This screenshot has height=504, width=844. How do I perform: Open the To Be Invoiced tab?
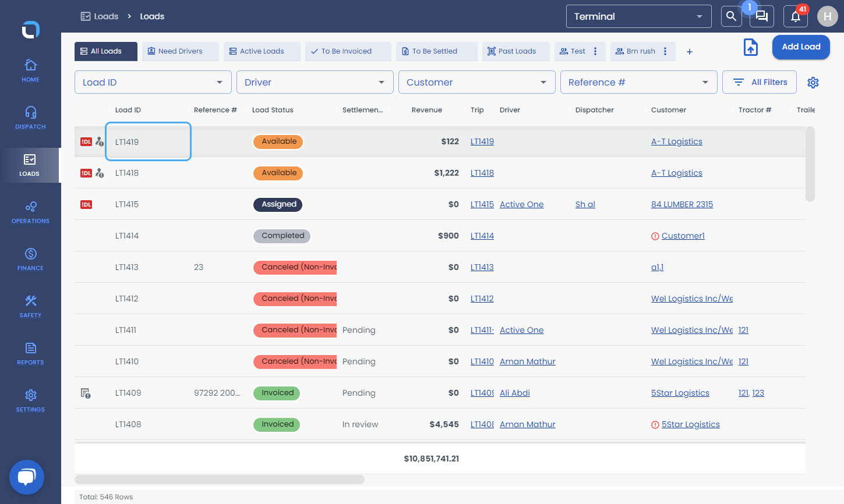point(348,51)
